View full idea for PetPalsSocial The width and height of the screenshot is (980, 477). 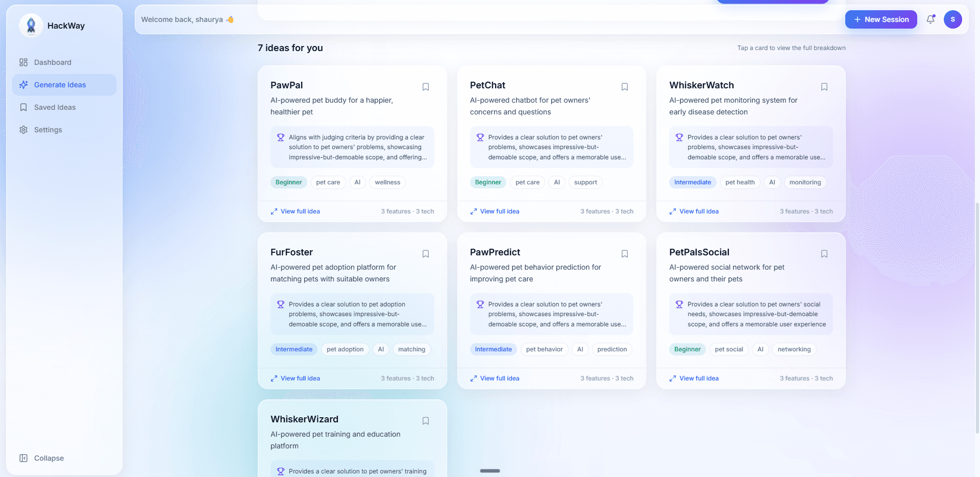click(x=694, y=378)
